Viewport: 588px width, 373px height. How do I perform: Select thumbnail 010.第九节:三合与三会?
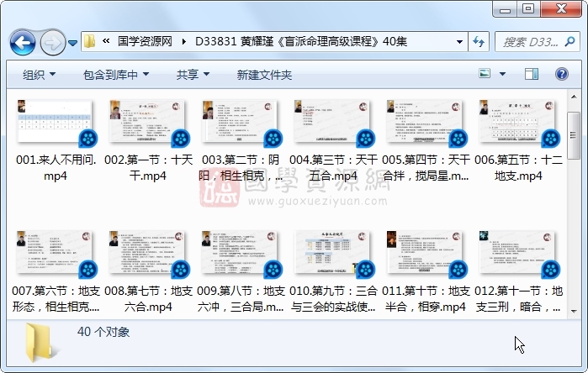332,252
